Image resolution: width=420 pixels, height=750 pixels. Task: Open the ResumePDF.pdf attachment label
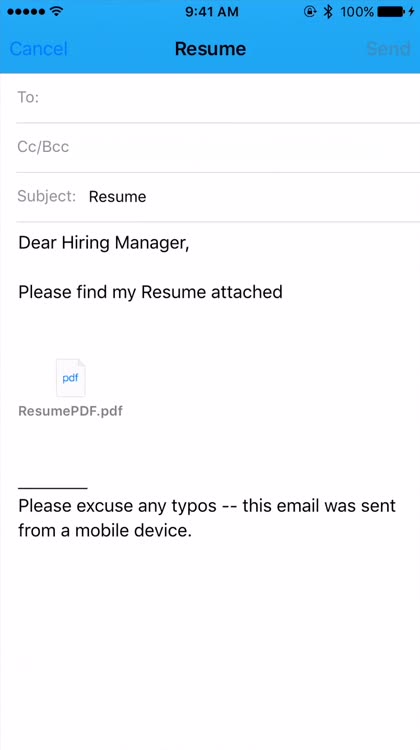70,411
